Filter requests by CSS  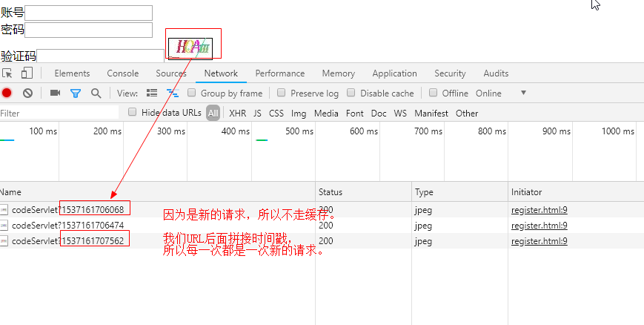[276, 113]
